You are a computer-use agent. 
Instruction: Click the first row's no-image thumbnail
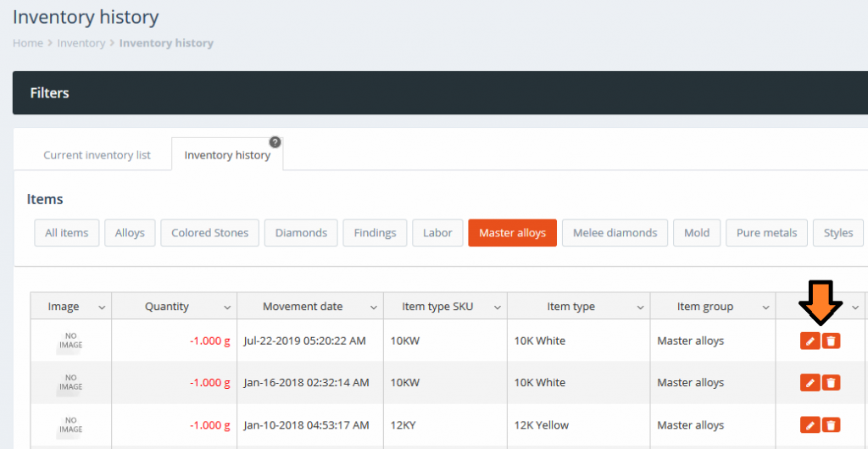click(71, 341)
